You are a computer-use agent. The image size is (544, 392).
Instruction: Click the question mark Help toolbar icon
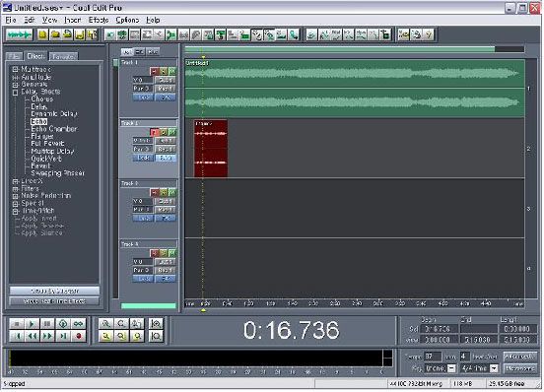pyautogui.click(x=429, y=34)
